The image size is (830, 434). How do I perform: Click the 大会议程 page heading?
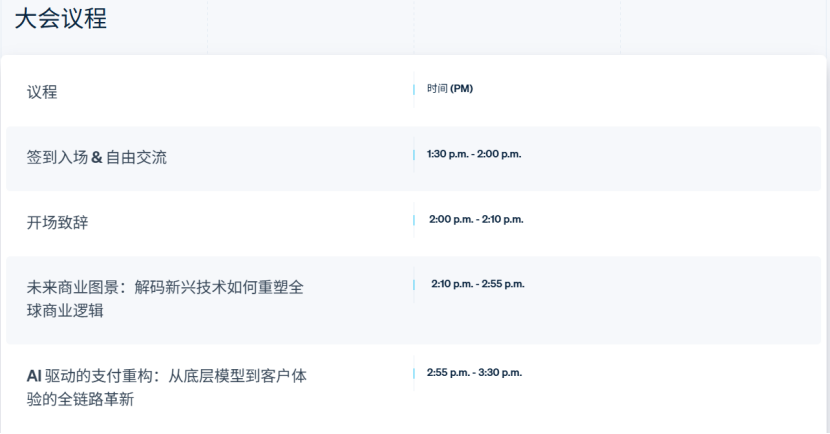60,20
